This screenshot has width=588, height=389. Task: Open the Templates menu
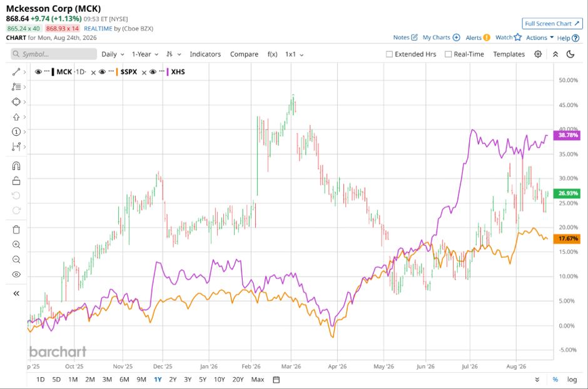click(x=509, y=54)
